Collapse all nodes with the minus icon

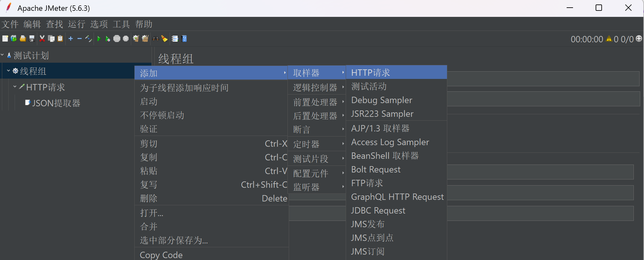pyautogui.click(x=80, y=39)
